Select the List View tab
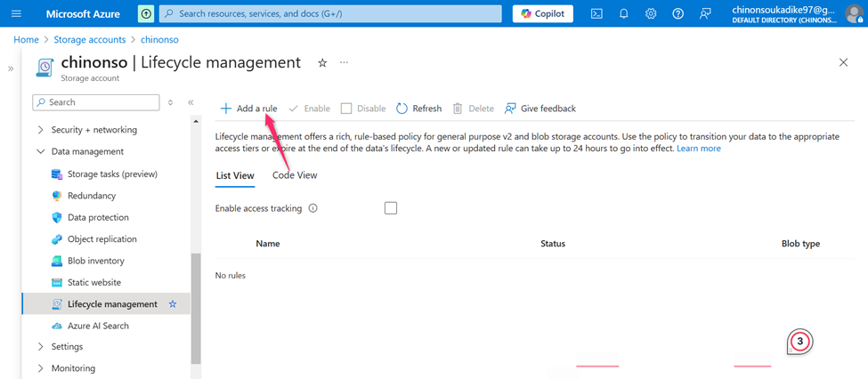The image size is (868, 379). click(235, 176)
